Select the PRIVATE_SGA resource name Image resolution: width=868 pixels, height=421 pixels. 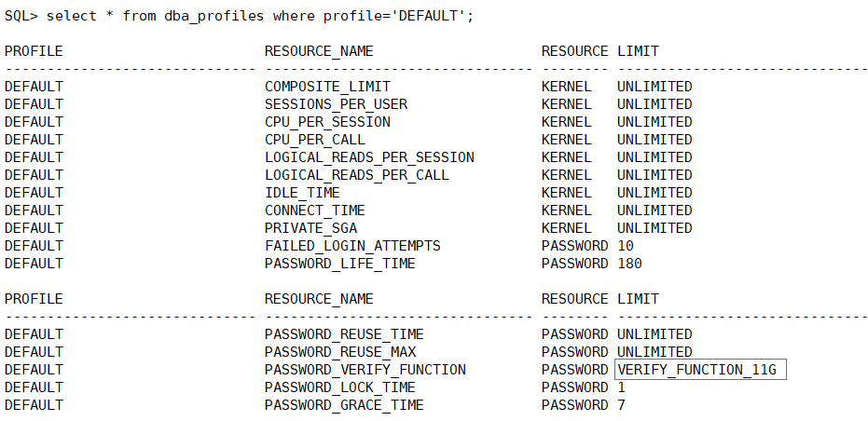tap(311, 228)
